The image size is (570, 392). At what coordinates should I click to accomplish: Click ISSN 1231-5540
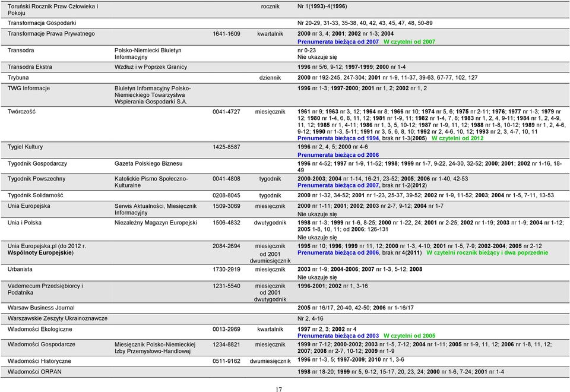tap(226, 286)
